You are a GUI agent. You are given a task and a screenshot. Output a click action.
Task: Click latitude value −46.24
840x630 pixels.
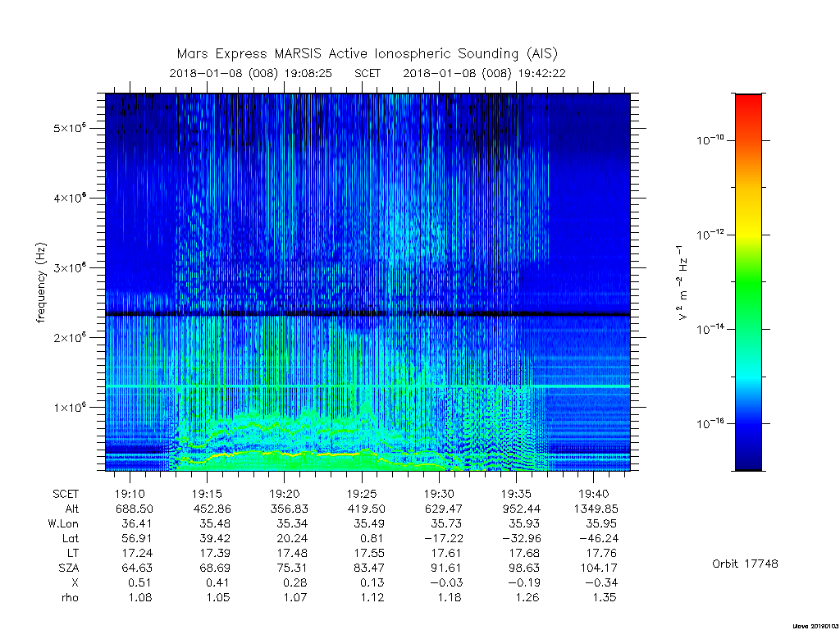(x=598, y=538)
